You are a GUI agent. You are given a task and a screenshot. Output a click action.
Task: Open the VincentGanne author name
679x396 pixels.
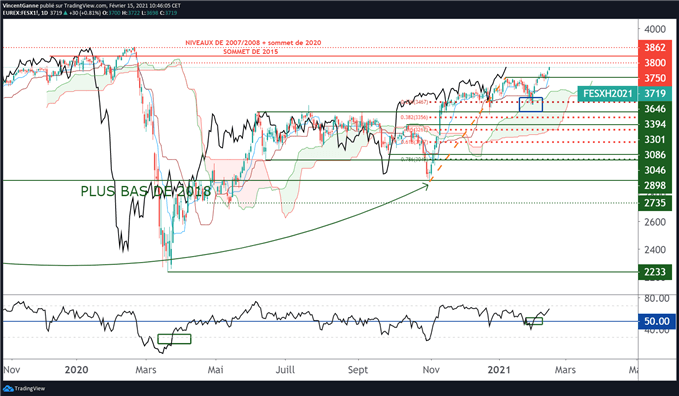click(20, 6)
